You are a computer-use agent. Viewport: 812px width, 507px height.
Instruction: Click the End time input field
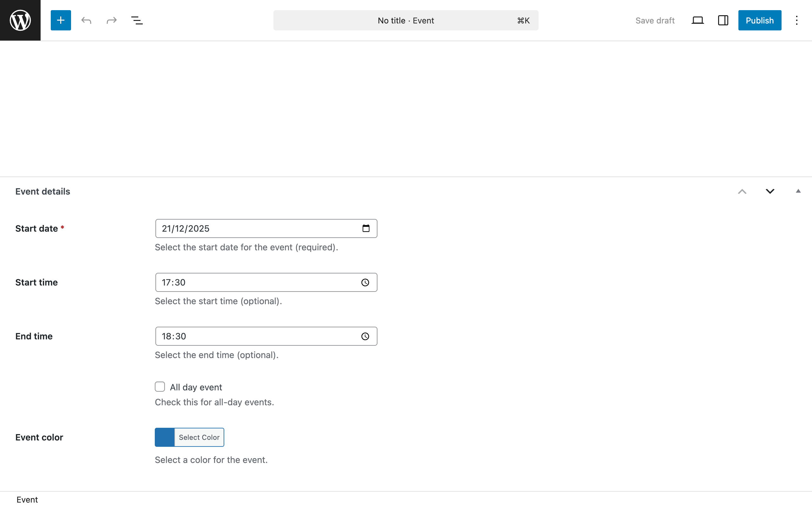[x=255, y=336]
